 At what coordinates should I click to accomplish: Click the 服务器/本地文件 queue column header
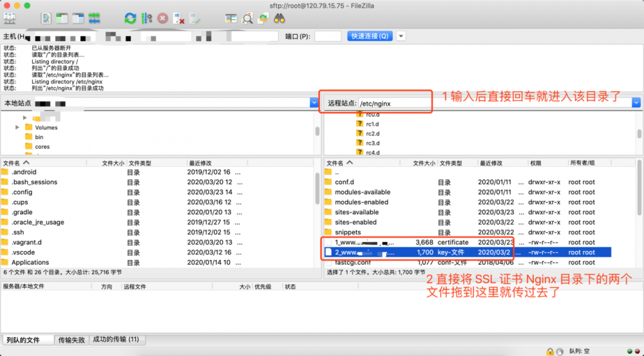tap(46, 286)
